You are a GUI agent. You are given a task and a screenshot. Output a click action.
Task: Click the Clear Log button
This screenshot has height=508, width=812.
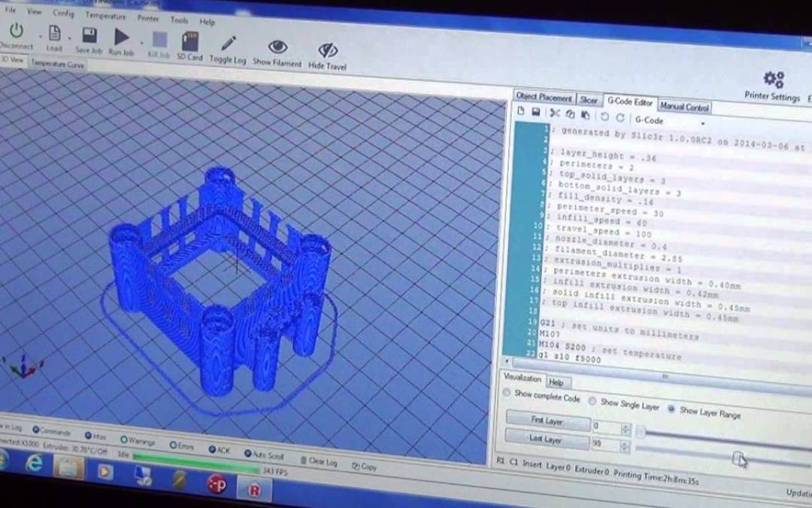point(319,461)
